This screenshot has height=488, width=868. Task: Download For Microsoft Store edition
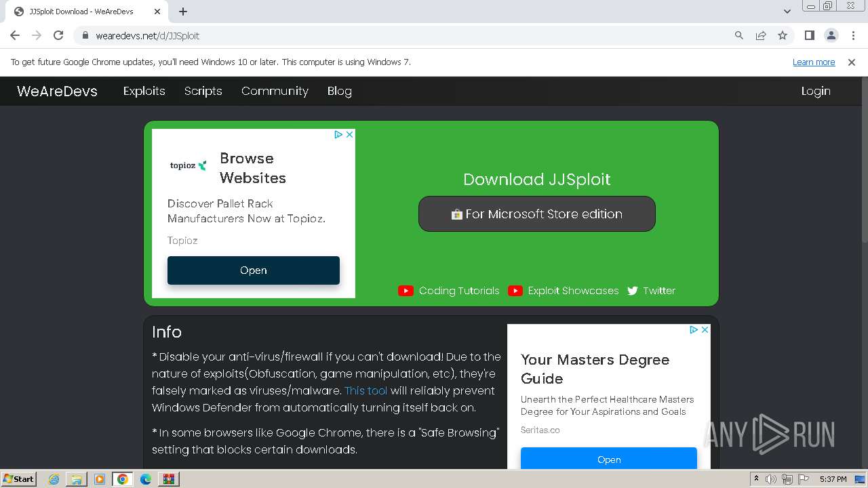537,214
